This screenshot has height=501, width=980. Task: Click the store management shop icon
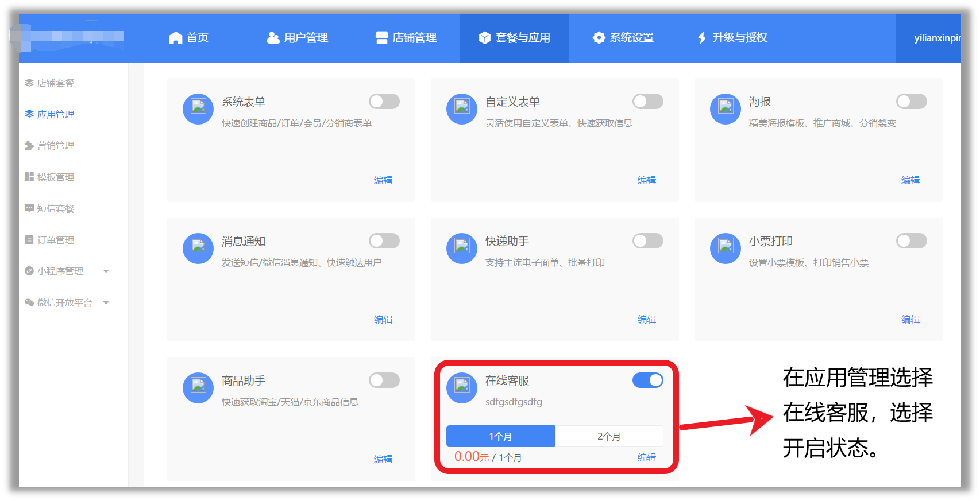point(381,38)
